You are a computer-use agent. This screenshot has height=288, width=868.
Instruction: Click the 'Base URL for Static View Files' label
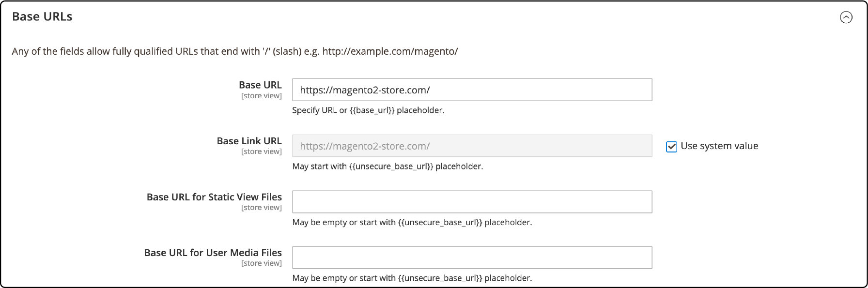point(214,197)
